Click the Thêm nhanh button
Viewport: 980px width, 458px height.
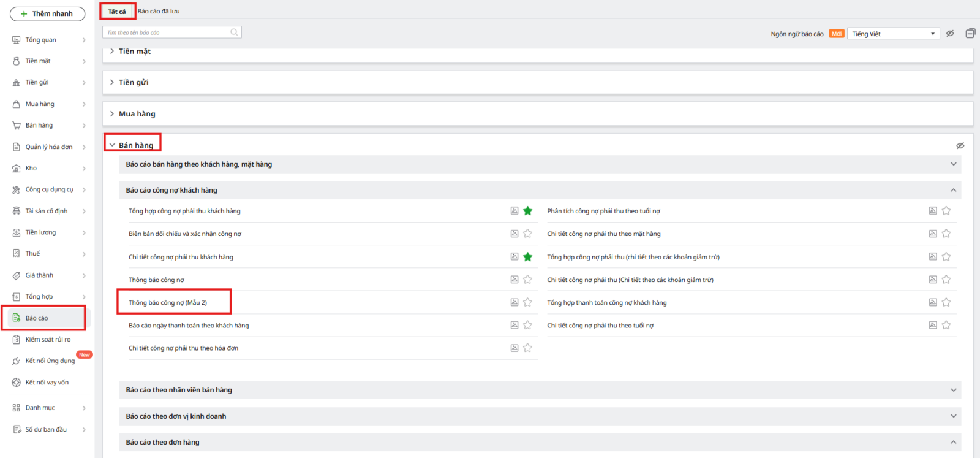(x=47, y=13)
